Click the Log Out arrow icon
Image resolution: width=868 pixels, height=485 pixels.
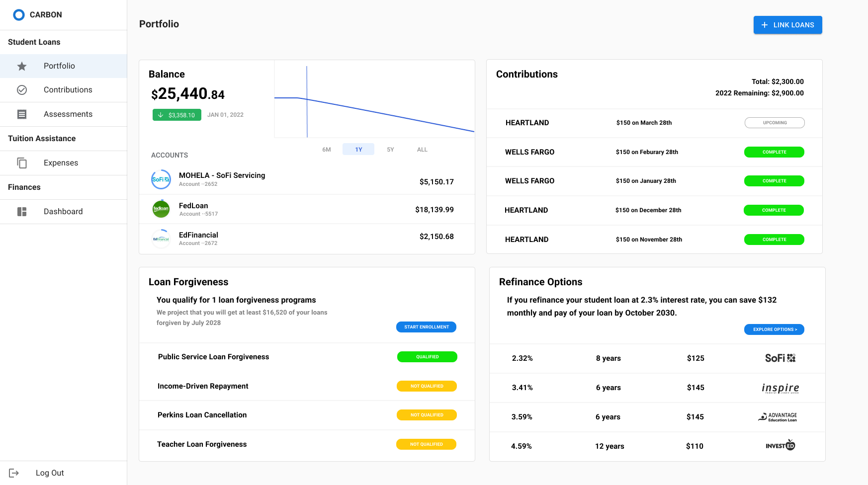point(14,473)
